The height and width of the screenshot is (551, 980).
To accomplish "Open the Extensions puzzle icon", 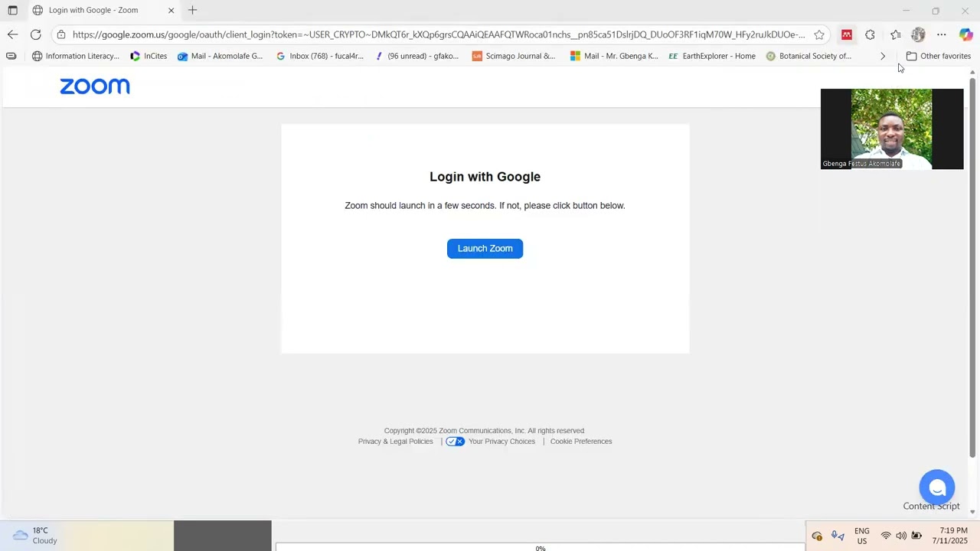I will click(870, 34).
